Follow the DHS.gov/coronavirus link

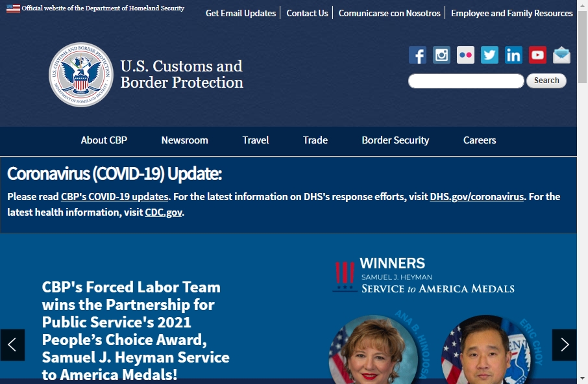[x=476, y=197]
